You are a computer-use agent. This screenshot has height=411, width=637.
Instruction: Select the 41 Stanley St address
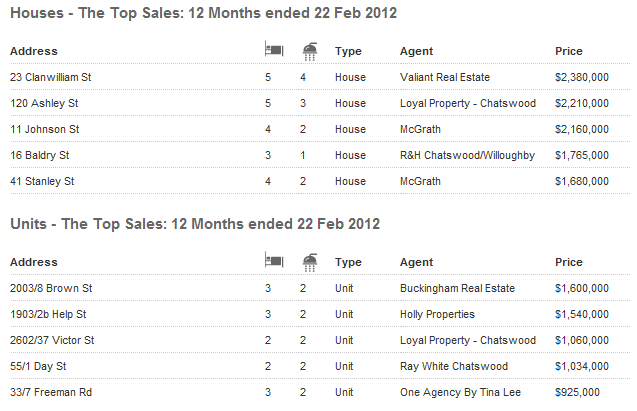[x=42, y=181]
